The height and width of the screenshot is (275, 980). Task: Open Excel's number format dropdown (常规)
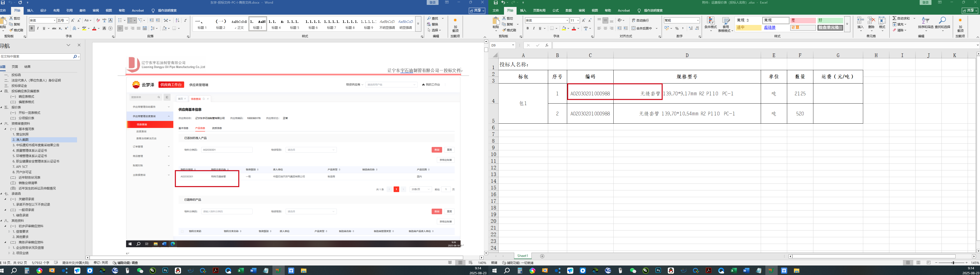pos(698,21)
